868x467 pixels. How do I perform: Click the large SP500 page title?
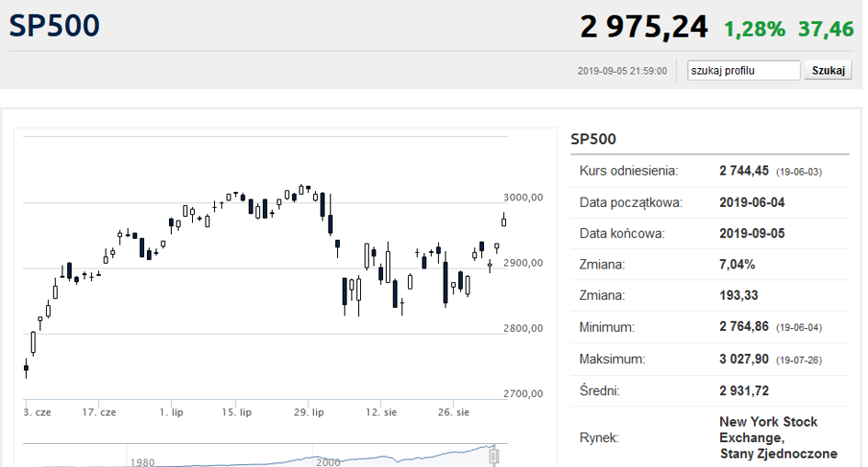tap(54, 26)
